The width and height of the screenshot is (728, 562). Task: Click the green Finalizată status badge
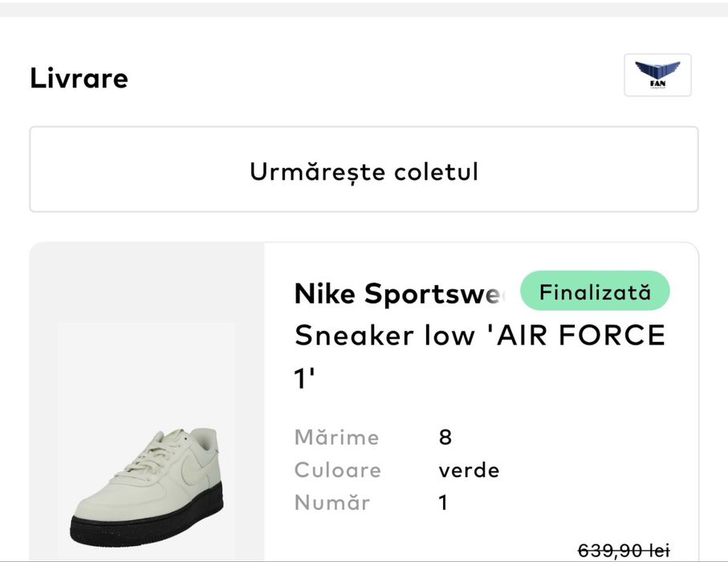pyautogui.click(x=595, y=291)
